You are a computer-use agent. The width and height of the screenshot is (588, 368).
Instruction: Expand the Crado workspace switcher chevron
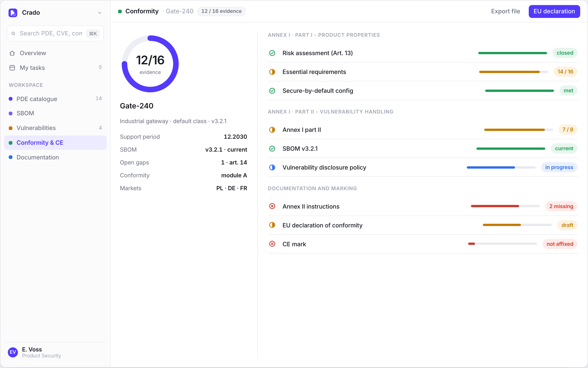(x=99, y=13)
